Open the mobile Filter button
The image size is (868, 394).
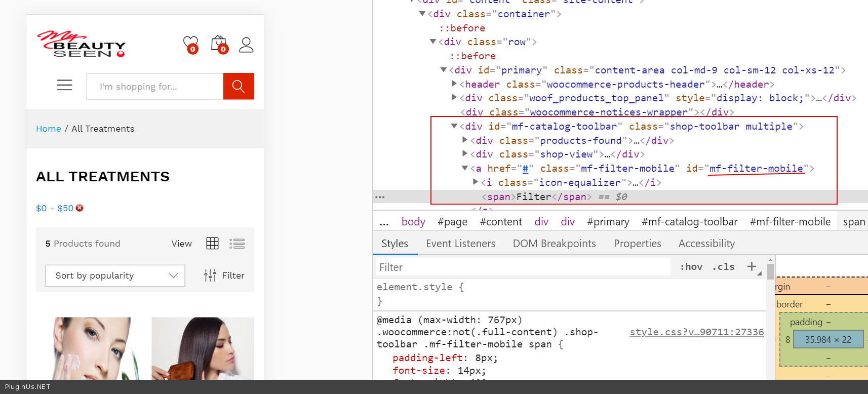pyautogui.click(x=224, y=275)
